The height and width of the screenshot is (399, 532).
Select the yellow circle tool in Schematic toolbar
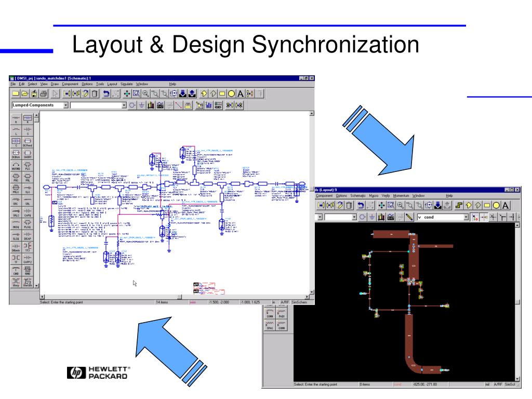[x=231, y=94]
